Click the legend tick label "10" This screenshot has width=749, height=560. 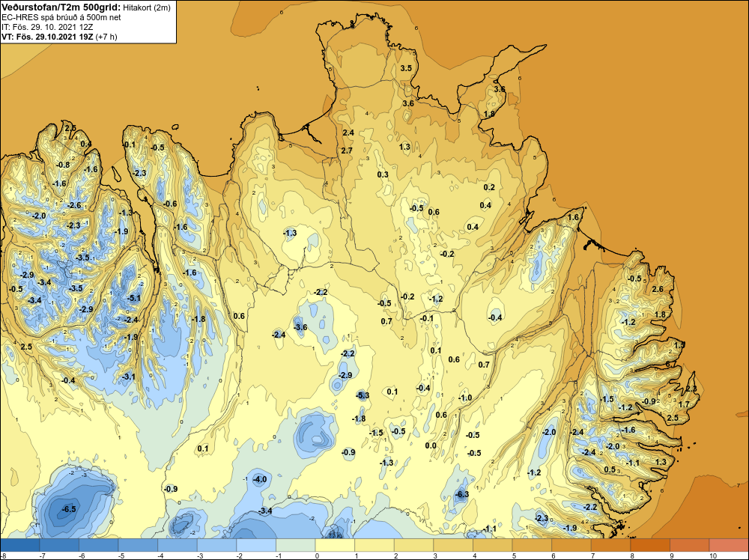pos(713,556)
